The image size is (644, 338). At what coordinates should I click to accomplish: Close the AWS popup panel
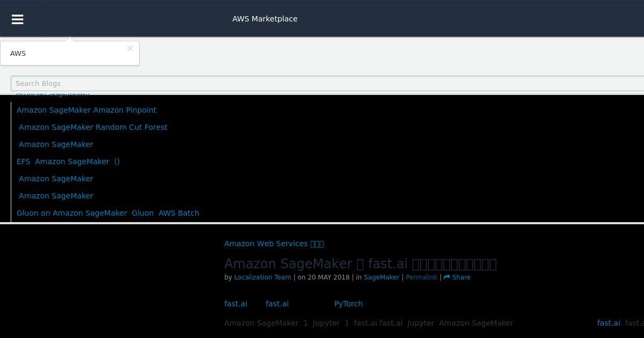[130, 48]
